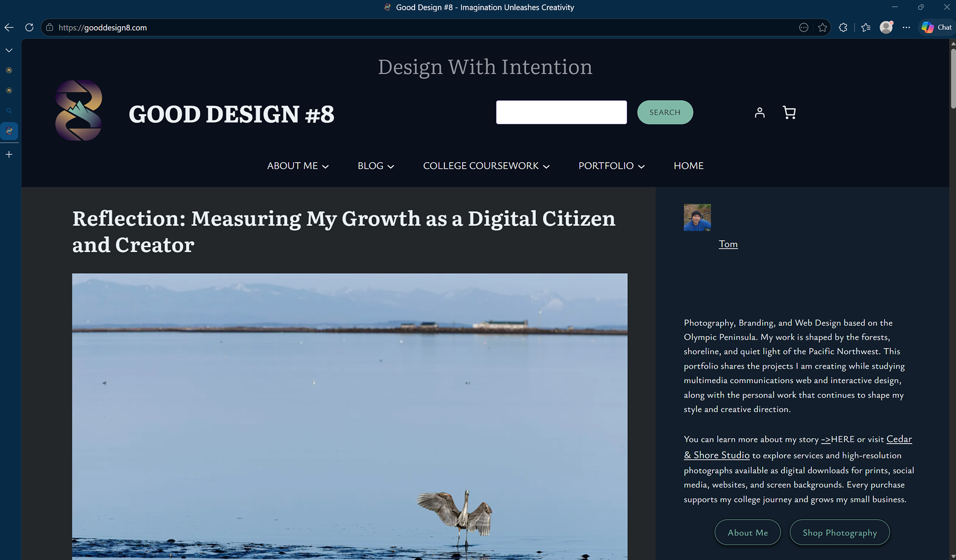The height and width of the screenshot is (560, 956).
Task: Open the smiley feedback icon in address bar
Action: point(804,27)
